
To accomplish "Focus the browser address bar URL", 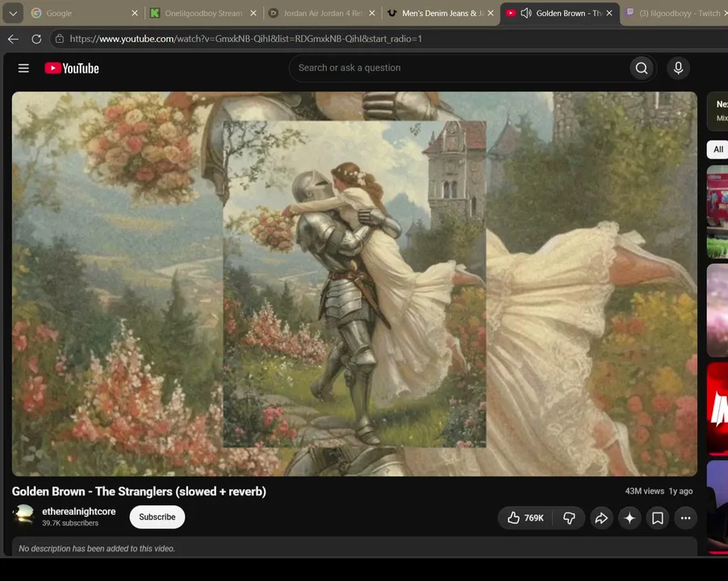I will point(246,39).
